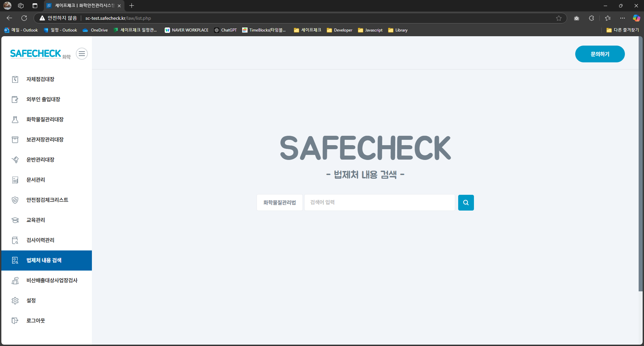The height and width of the screenshot is (346, 644).
Task: Select 비산배출대상사업장검사 in sidebar
Action: pyautogui.click(x=47, y=281)
